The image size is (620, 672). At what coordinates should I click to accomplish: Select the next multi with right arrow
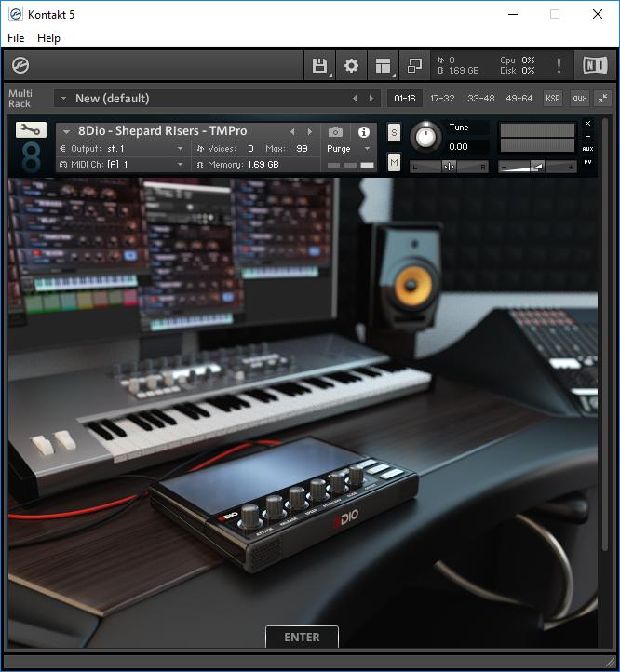click(371, 98)
